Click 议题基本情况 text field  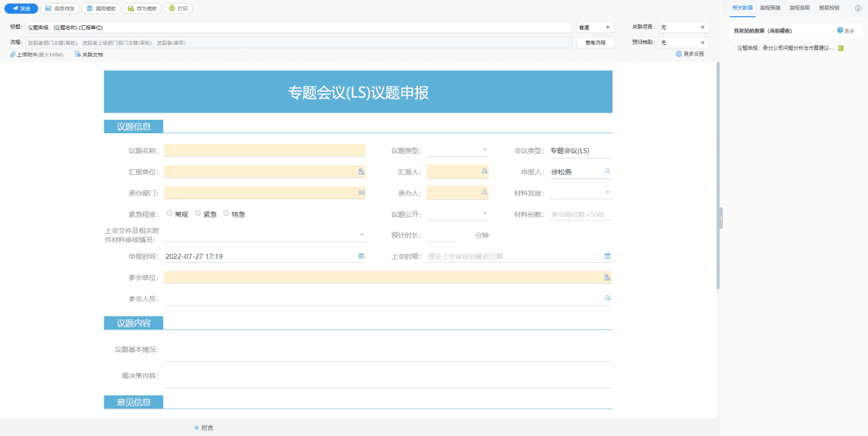(387, 350)
